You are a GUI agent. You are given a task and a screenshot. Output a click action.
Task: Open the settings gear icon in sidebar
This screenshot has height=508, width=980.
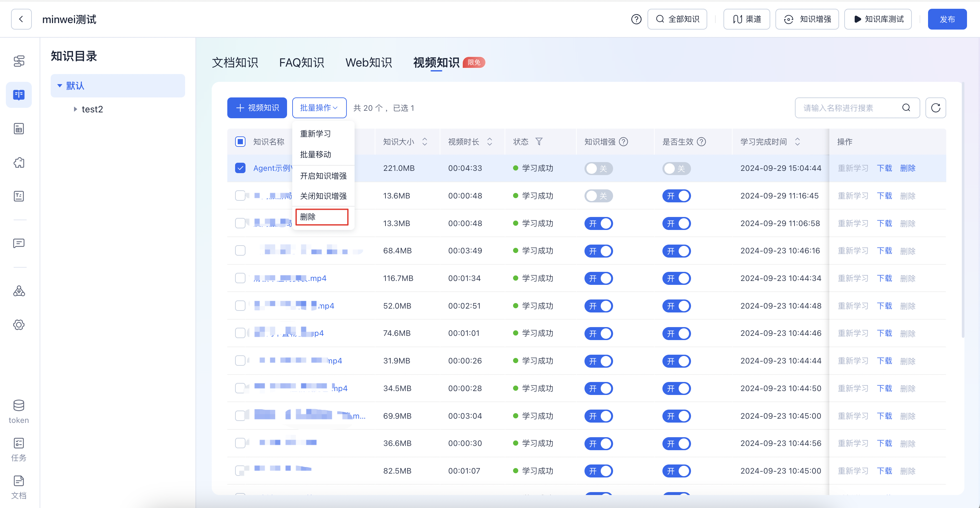(19, 324)
